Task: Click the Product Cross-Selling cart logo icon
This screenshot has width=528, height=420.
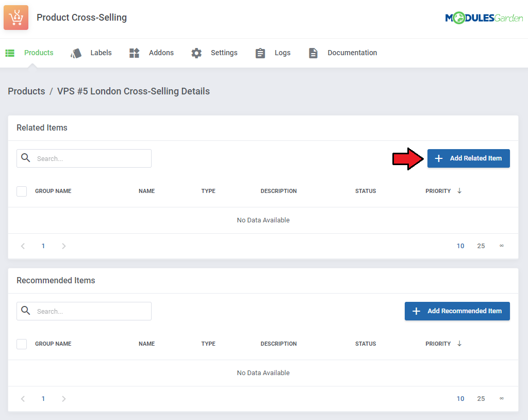Action: coord(16,18)
